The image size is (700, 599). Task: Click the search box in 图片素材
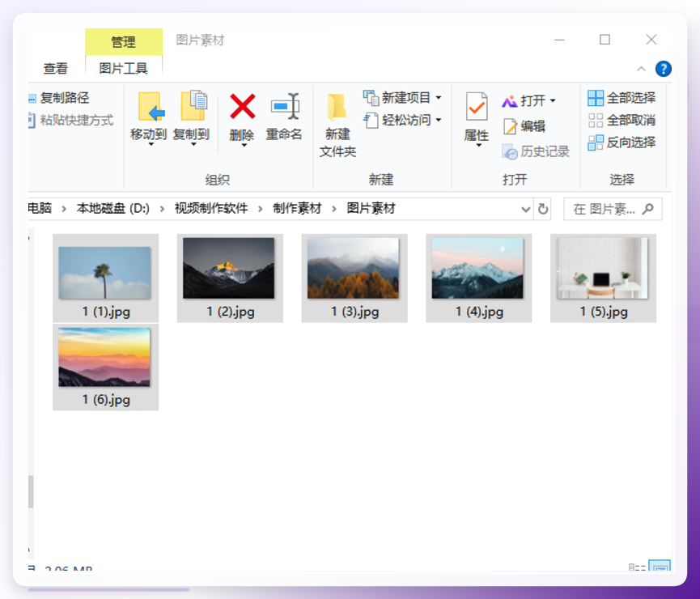coord(613,209)
